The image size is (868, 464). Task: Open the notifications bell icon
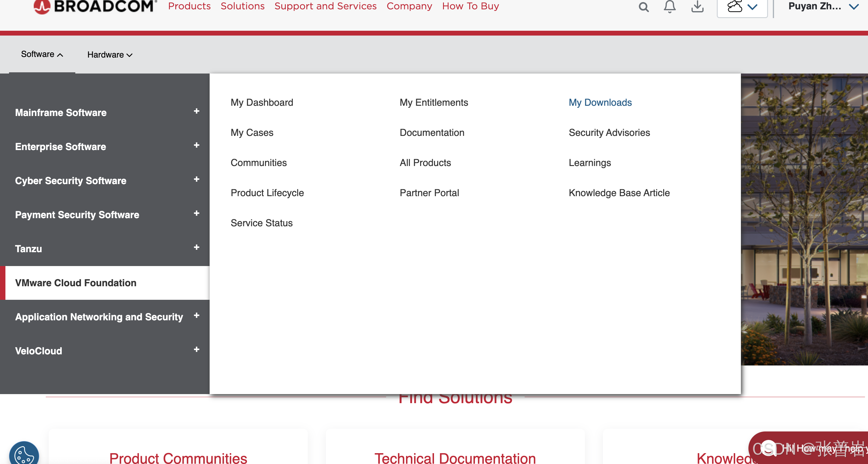click(x=670, y=7)
